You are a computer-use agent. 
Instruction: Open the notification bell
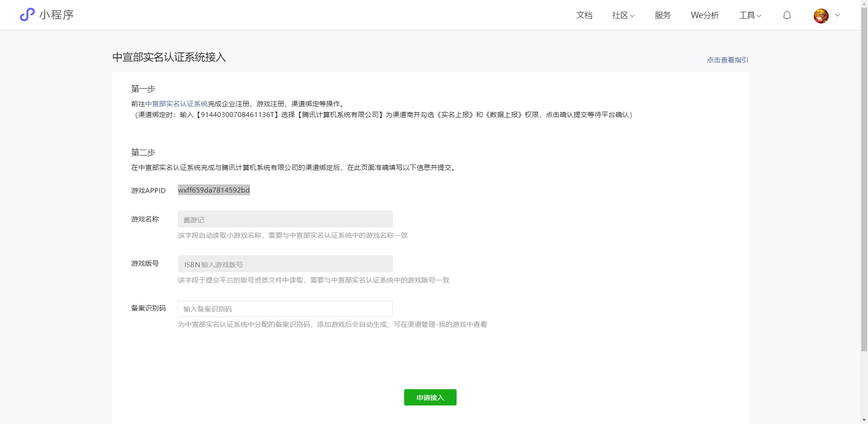point(787,15)
